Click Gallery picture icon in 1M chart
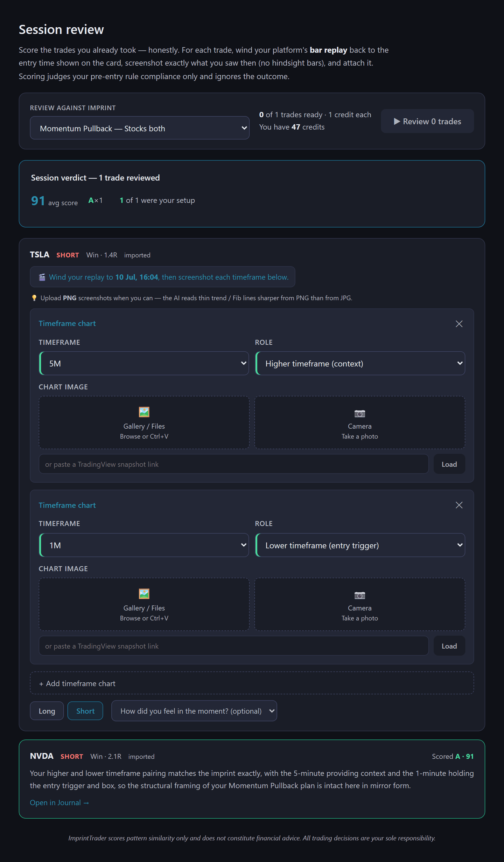 (144, 593)
